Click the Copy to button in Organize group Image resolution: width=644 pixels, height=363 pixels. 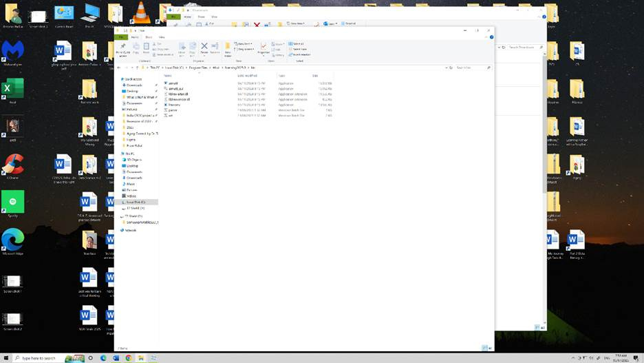click(x=192, y=49)
